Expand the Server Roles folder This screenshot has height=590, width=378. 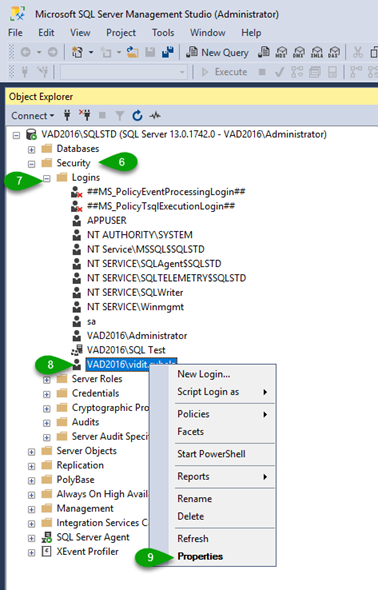tap(47, 380)
